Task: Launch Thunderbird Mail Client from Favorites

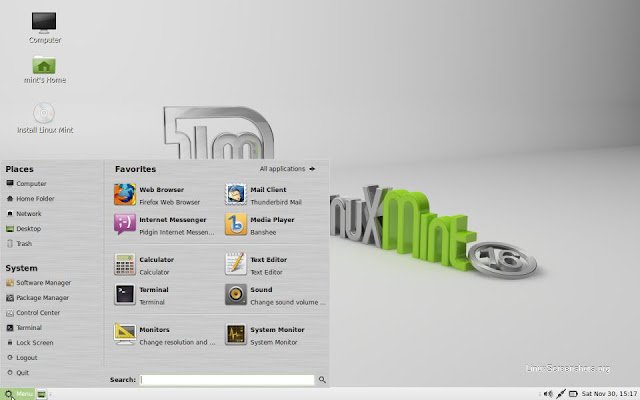Action: click(x=274, y=195)
